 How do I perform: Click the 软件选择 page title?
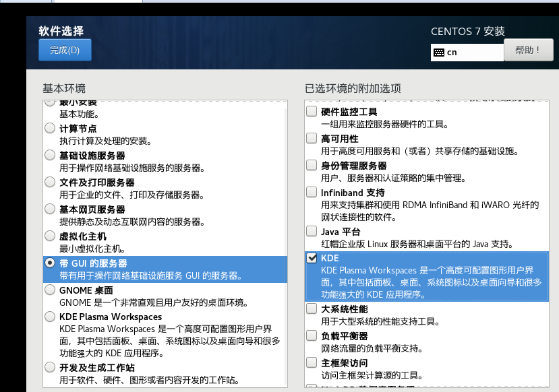click(61, 31)
